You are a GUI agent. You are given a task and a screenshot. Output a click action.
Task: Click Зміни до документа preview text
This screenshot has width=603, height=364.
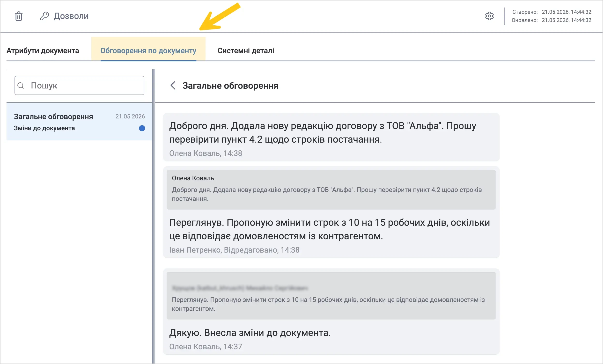(x=44, y=128)
